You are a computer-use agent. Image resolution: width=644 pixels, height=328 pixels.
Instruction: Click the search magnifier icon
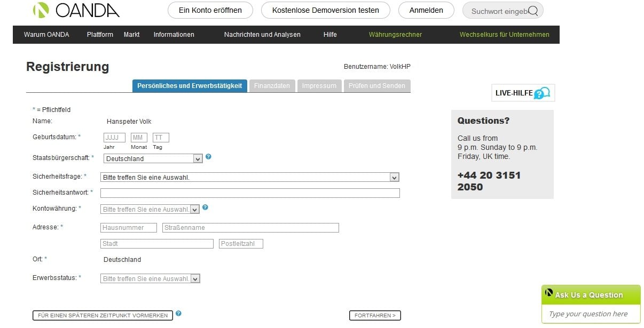coord(532,10)
